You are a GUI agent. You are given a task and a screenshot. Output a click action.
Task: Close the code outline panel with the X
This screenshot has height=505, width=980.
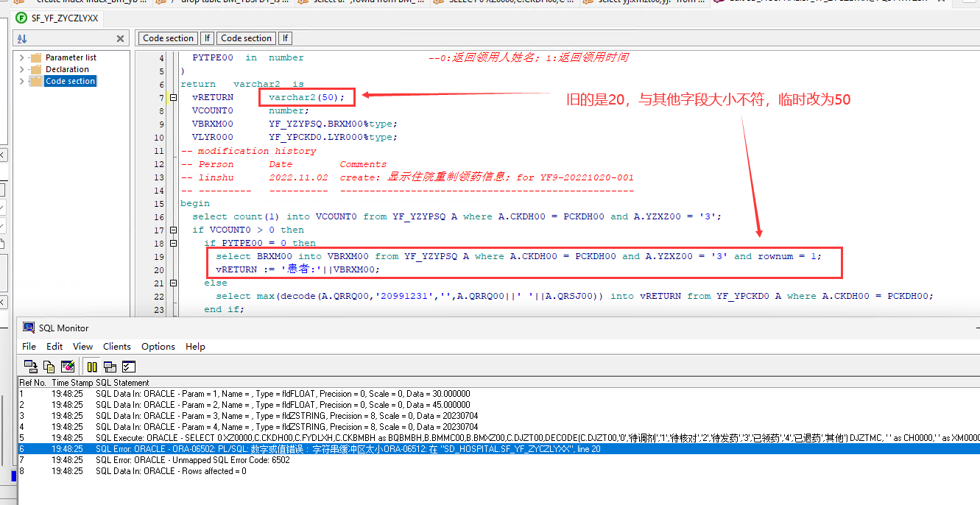tap(121, 38)
